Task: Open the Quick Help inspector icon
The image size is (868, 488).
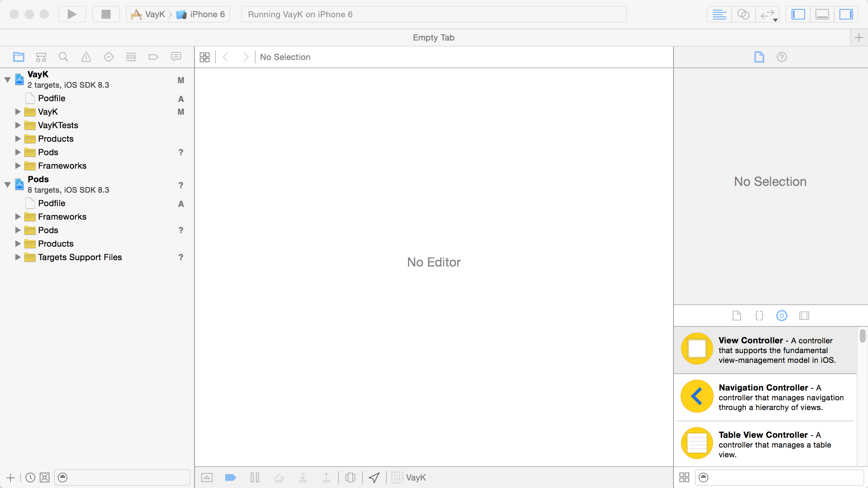Action: (781, 57)
